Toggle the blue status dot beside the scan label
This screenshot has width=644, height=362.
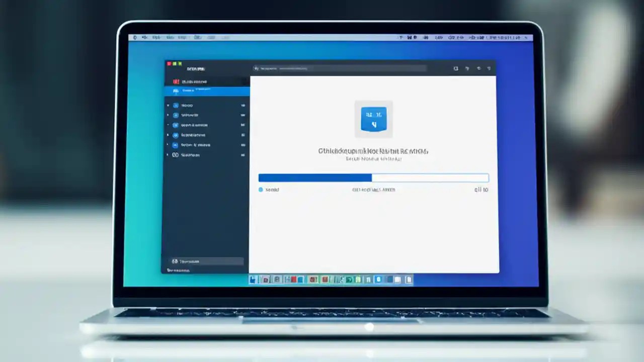click(x=261, y=190)
